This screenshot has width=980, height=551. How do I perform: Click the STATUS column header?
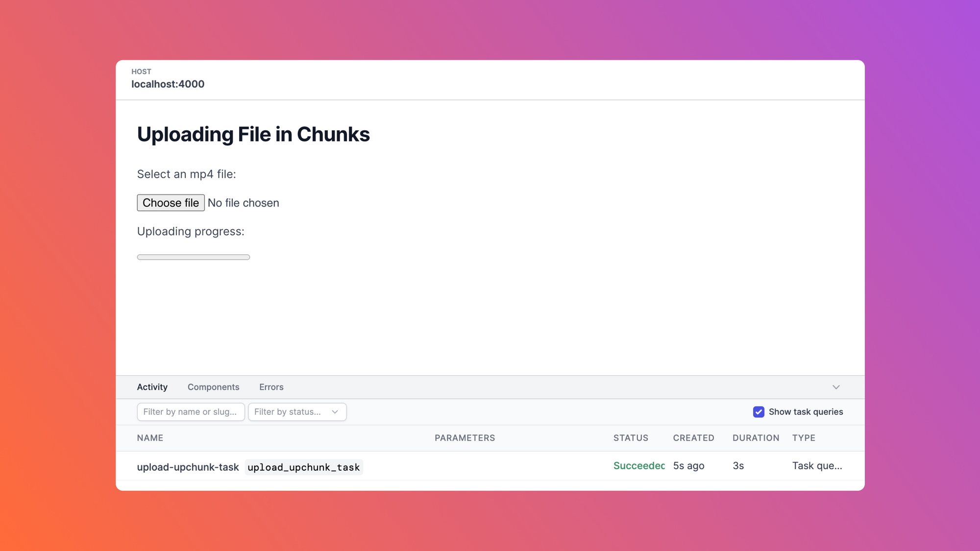click(x=631, y=438)
